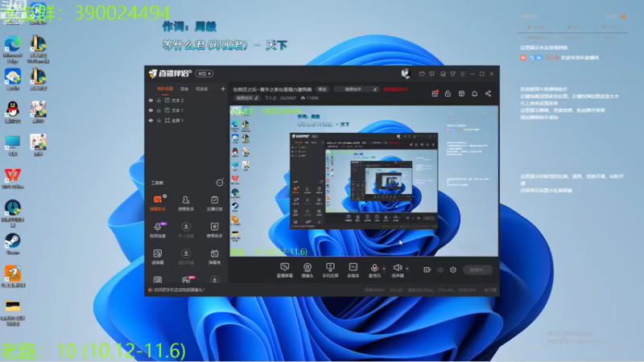Image resolution: width=644 pixels, height=362 pixels.
Task: Select the 我的场景 scene tab
Action: click(x=165, y=88)
